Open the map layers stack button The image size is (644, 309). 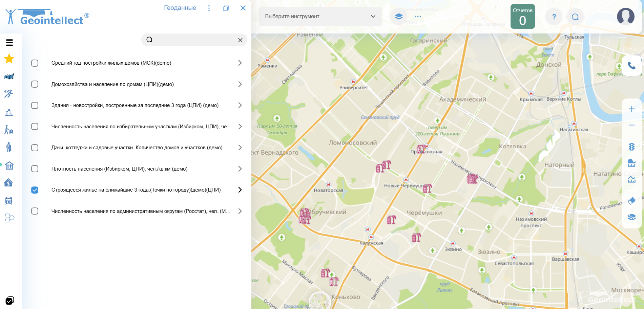399,16
